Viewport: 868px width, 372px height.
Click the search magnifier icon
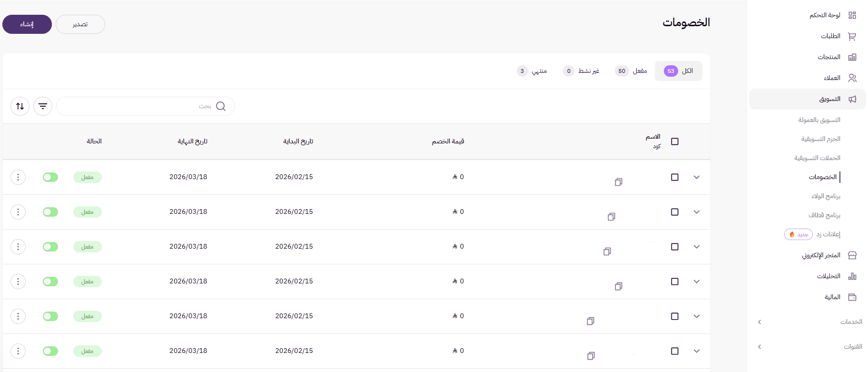[x=221, y=106]
